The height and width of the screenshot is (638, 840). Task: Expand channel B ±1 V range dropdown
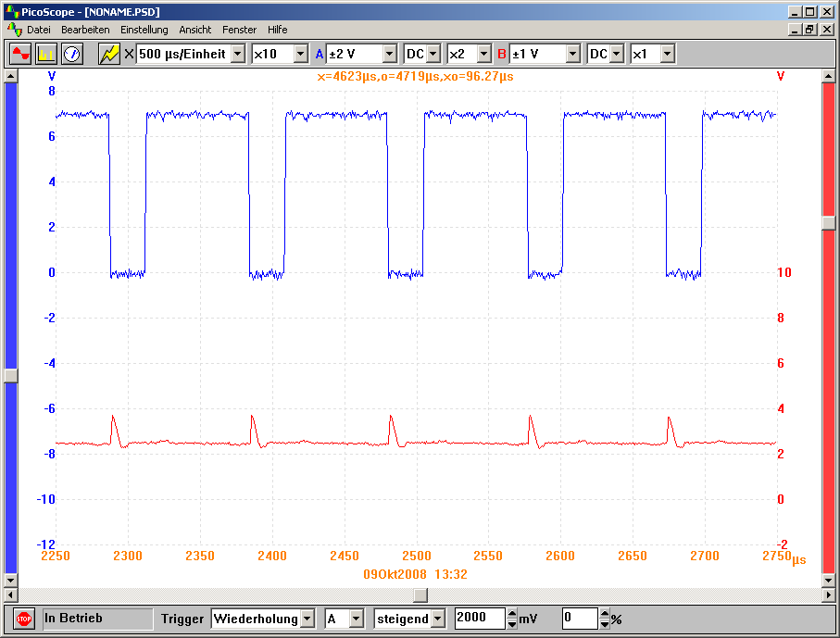(x=573, y=54)
